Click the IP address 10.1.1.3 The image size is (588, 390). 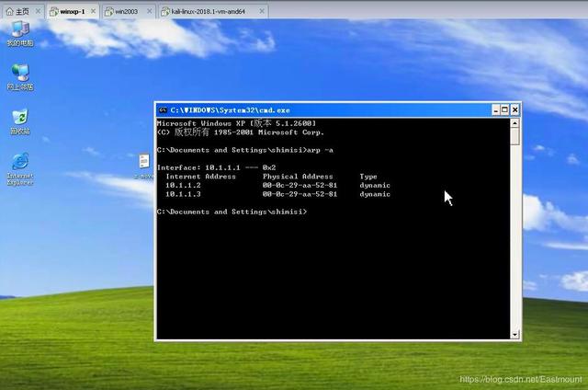pyautogui.click(x=183, y=194)
